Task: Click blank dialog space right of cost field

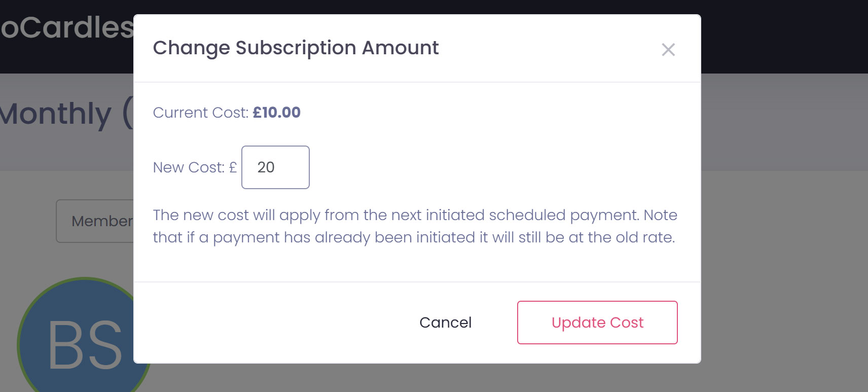Action: [x=482, y=167]
